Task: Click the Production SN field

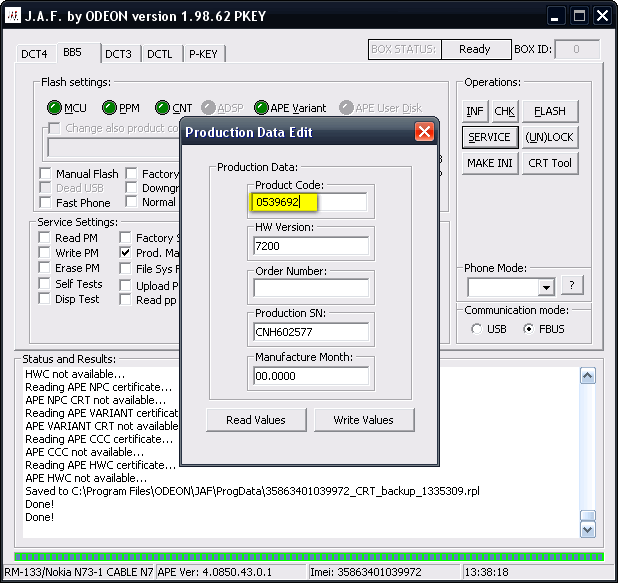Action: point(311,332)
